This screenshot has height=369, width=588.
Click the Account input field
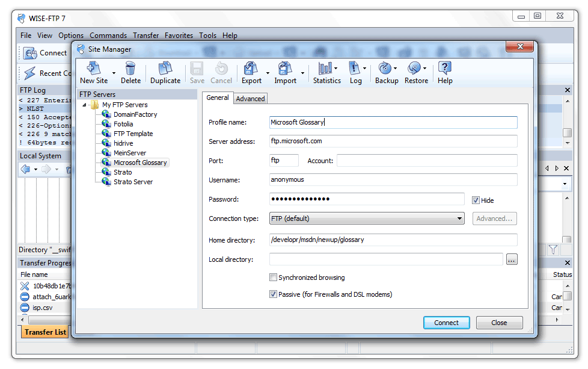click(427, 160)
